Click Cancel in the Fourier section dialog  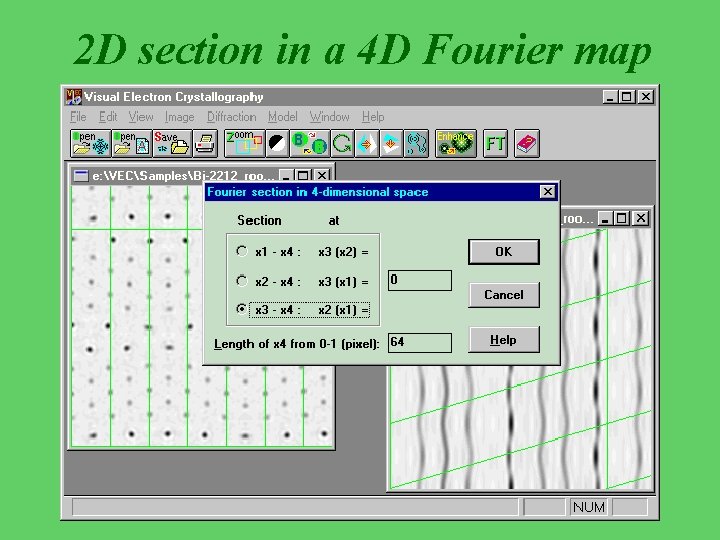(504, 295)
